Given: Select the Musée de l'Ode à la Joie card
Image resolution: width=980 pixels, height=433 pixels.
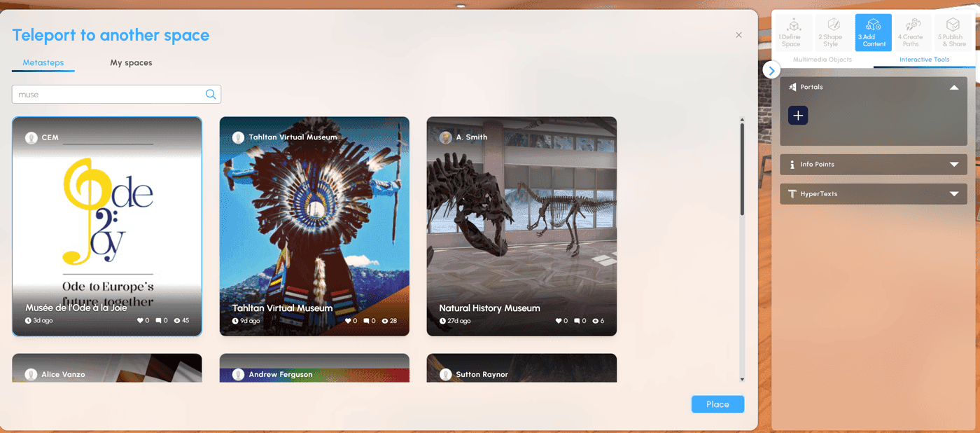Looking at the screenshot, I should click(107, 226).
